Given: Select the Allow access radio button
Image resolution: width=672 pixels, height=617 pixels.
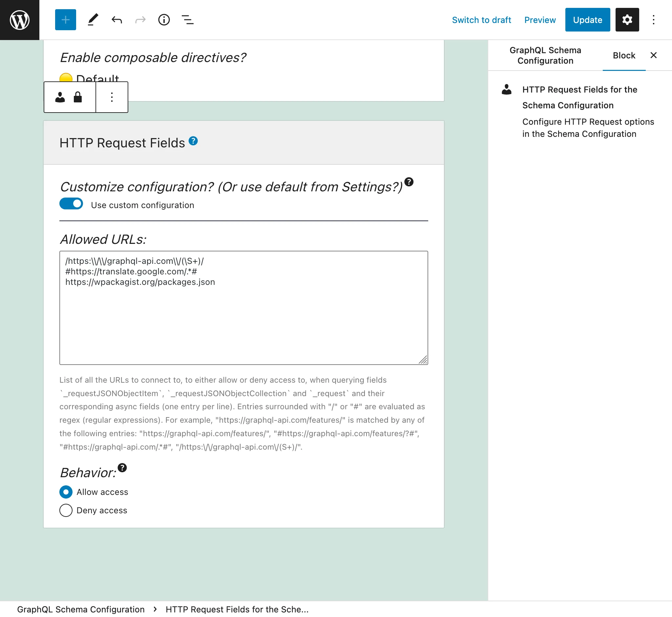Looking at the screenshot, I should pyautogui.click(x=66, y=492).
